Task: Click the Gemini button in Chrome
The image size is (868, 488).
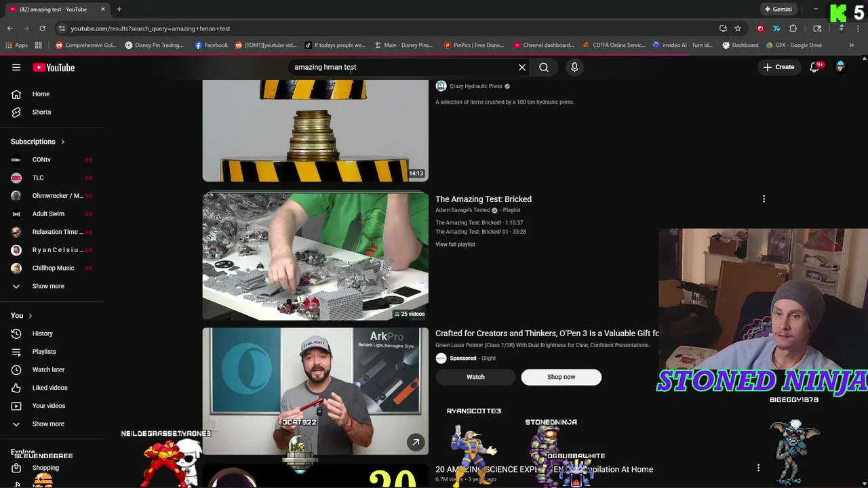Action: 778,9
